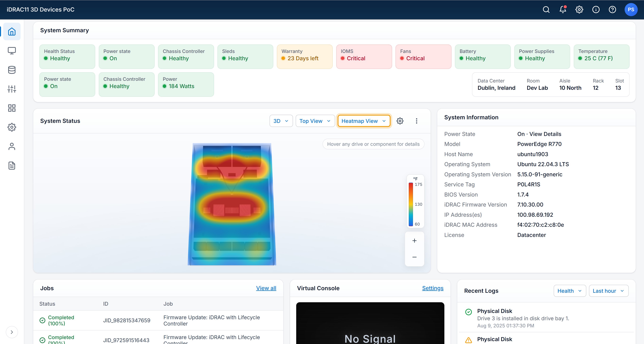Click the Service Tag value P0L4R1S

point(529,184)
